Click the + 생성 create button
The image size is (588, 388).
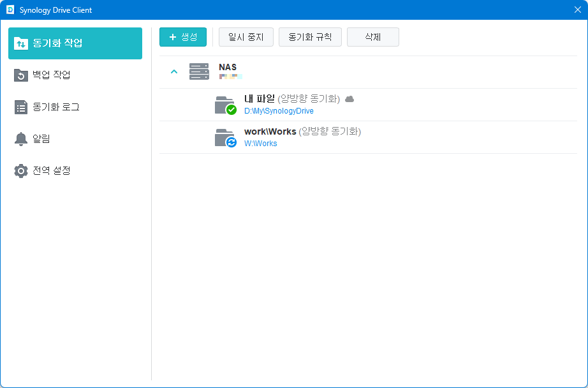point(183,37)
